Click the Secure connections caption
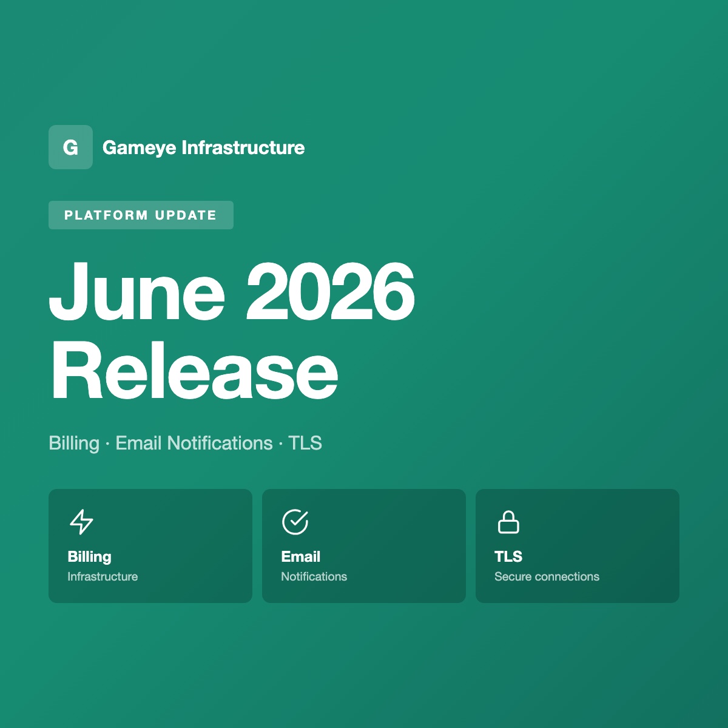 [x=547, y=576]
